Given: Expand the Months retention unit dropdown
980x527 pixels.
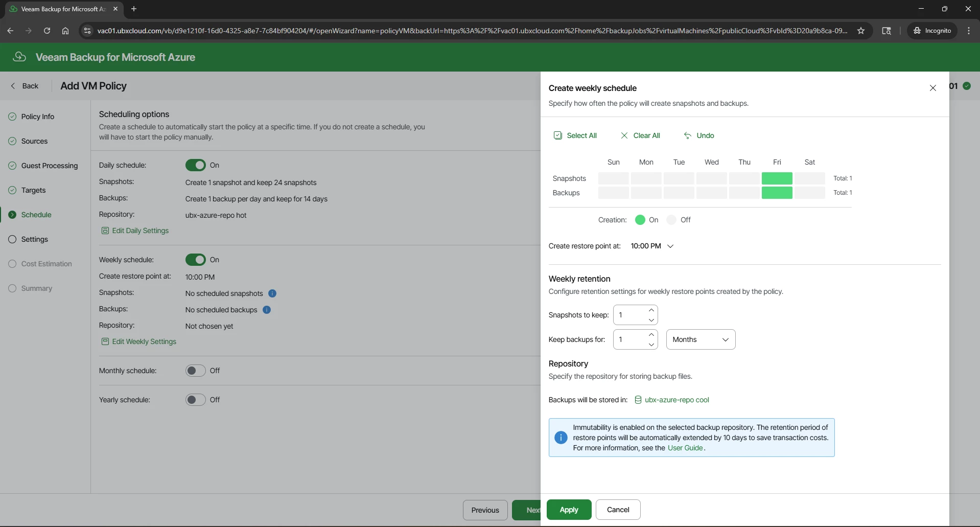Looking at the screenshot, I should [701, 339].
